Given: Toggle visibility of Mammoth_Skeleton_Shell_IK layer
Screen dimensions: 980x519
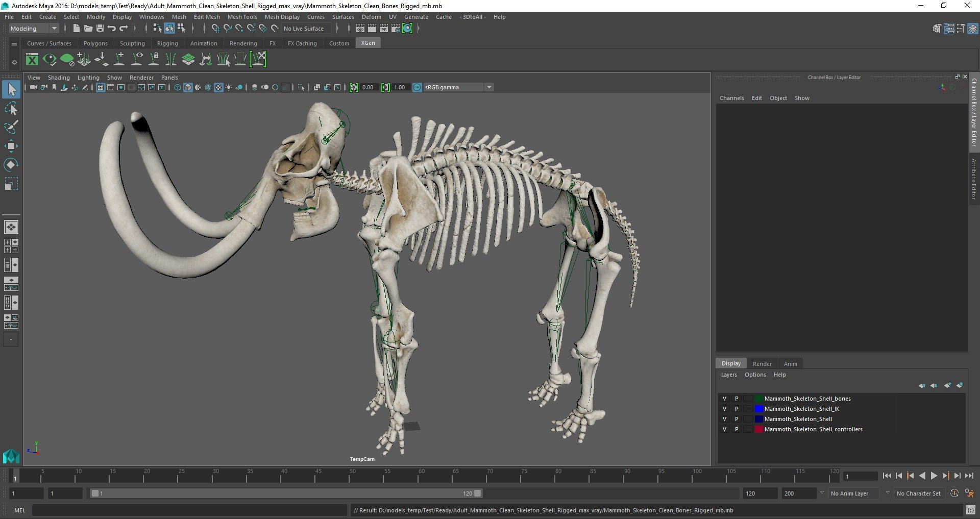Looking at the screenshot, I should (x=724, y=409).
